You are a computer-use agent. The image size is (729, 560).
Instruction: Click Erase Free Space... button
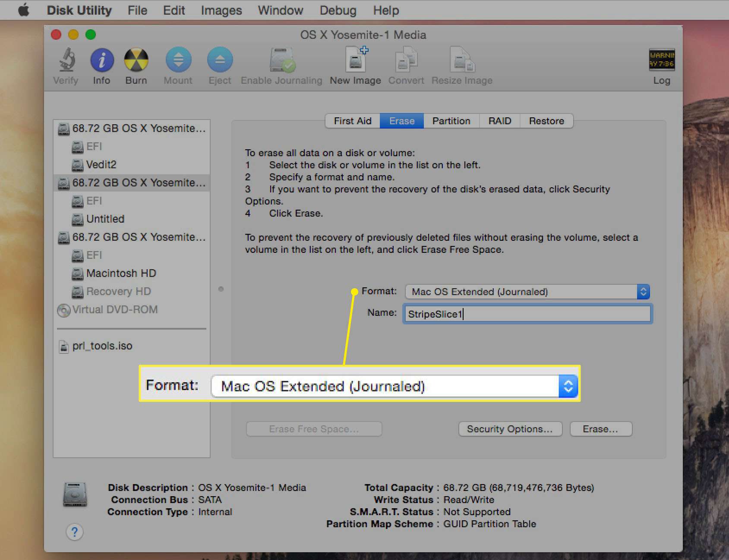(314, 429)
